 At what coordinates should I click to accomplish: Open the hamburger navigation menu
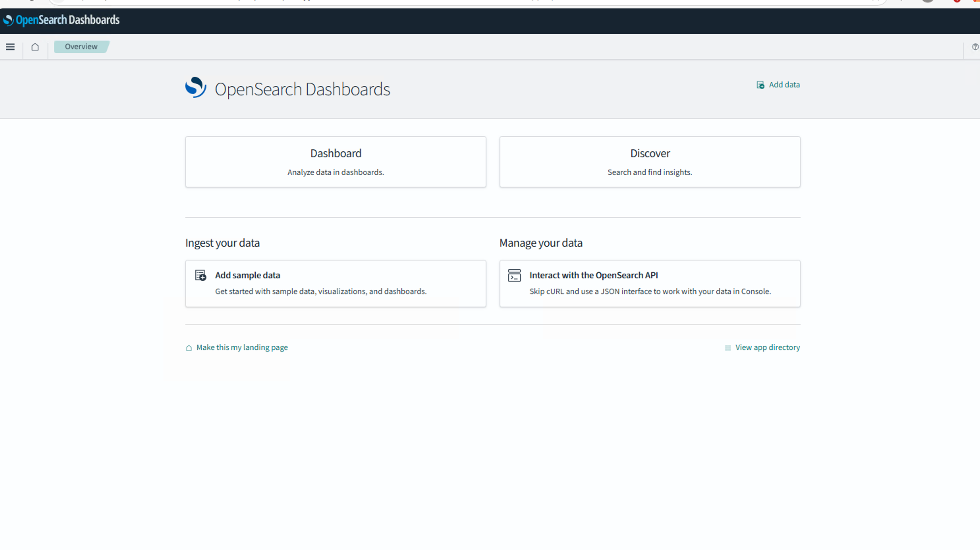coord(10,47)
